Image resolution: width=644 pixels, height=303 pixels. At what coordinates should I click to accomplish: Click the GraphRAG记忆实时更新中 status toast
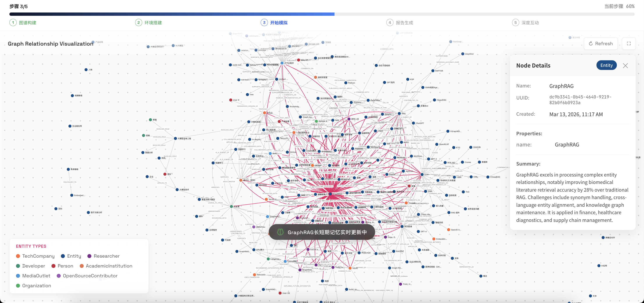coord(322,232)
